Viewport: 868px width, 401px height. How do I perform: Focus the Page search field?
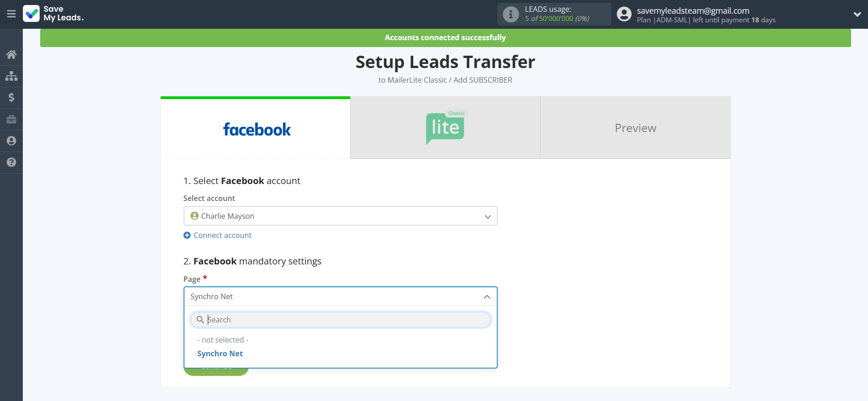(340, 320)
